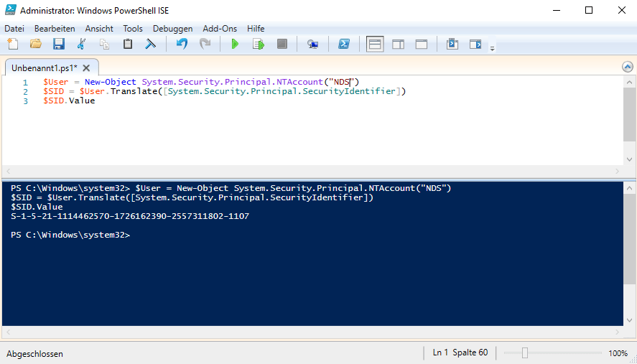
Task: Paste from clipboard using toolbar icon
Action: point(127,45)
